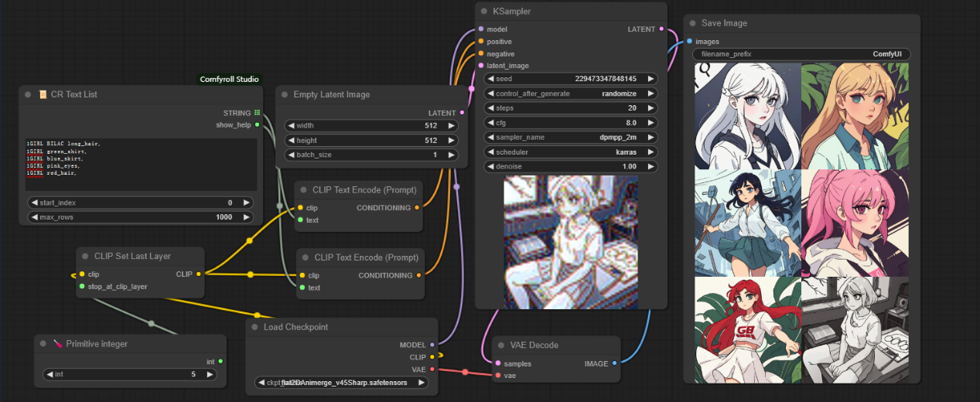Click the CR Text List collapse dot
The image size is (980, 402).
tap(28, 94)
